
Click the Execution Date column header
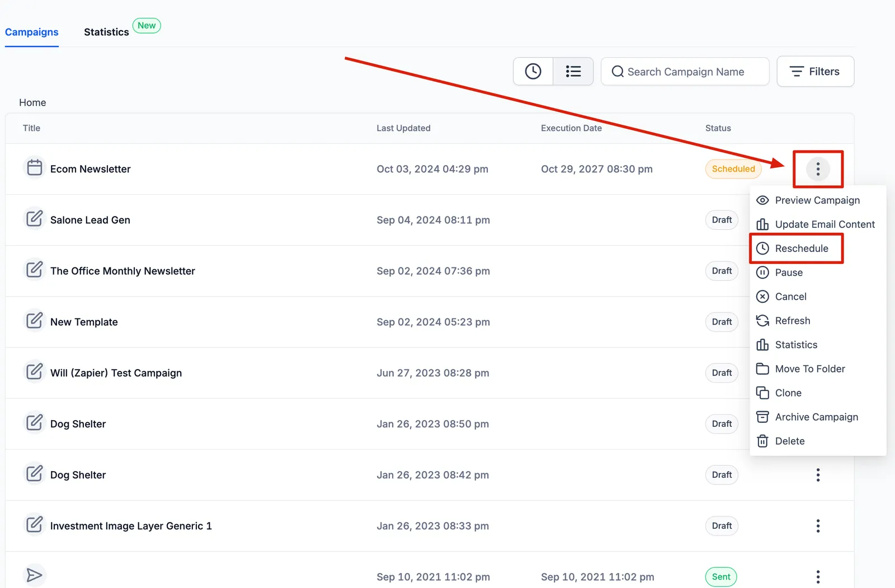[571, 128]
